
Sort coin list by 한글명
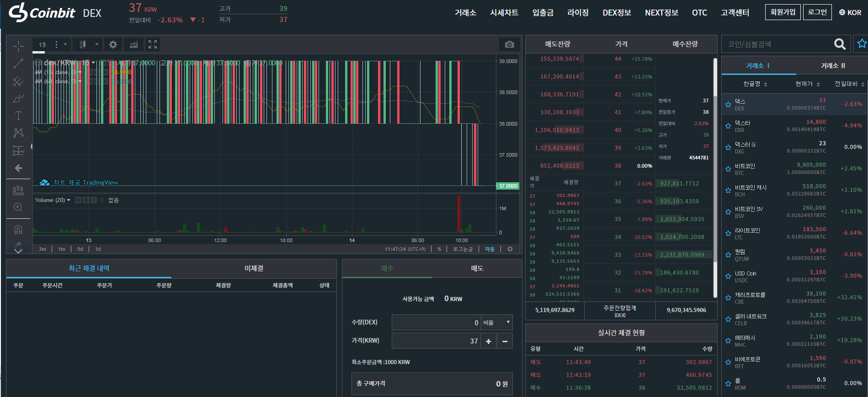755,84
